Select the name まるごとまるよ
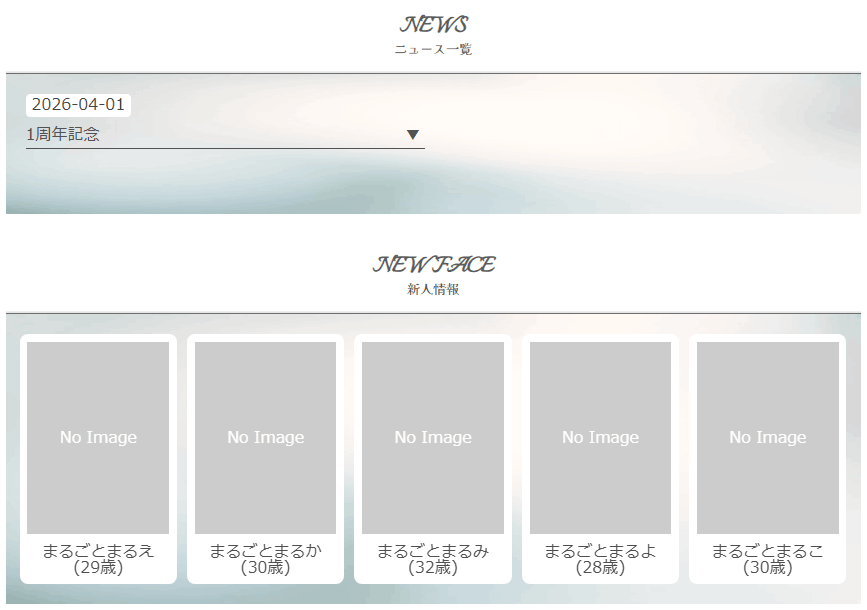The image size is (867, 610). [x=600, y=551]
